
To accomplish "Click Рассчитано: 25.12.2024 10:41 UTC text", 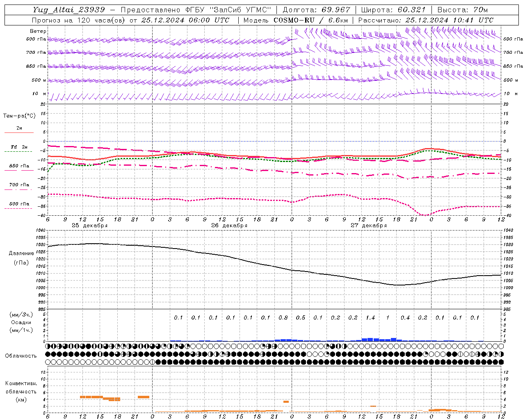I will click(426, 20).
